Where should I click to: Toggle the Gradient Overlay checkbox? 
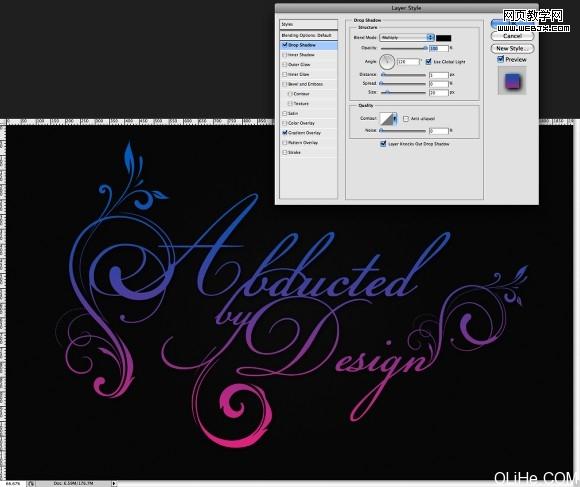click(284, 132)
